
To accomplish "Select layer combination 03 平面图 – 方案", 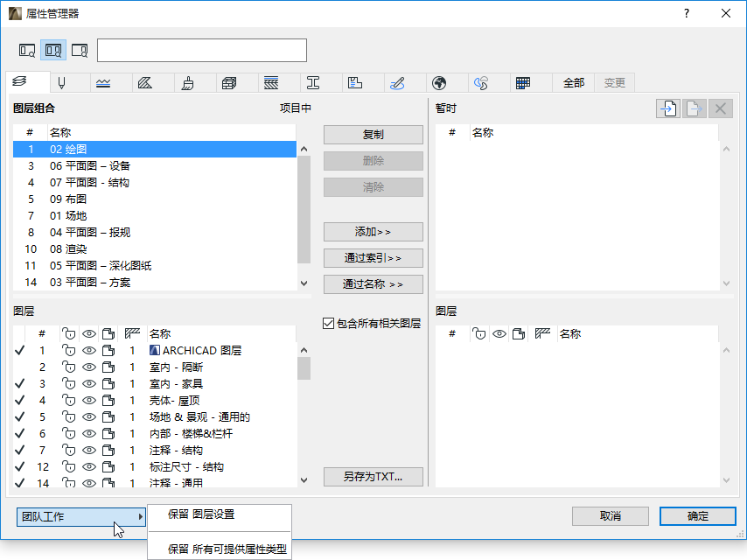I will click(155, 282).
